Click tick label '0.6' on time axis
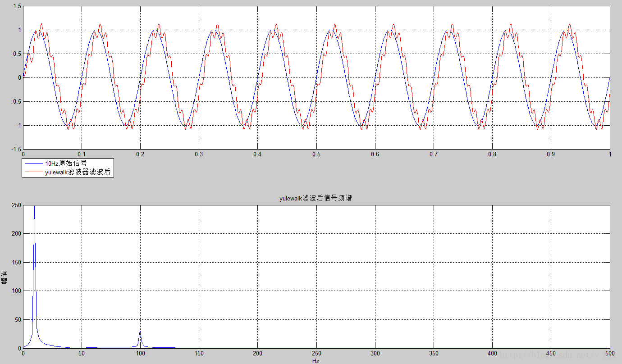The height and width of the screenshot is (364, 622). (375, 154)
